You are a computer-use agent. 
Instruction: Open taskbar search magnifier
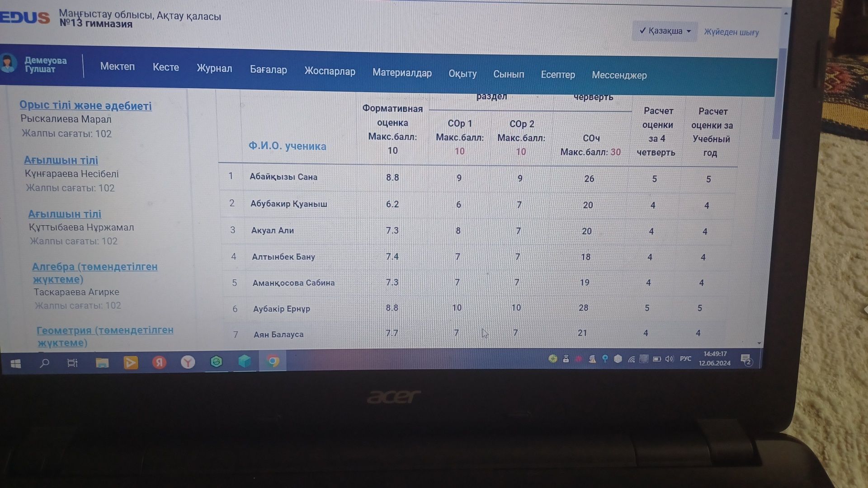[x=44, y=363]
